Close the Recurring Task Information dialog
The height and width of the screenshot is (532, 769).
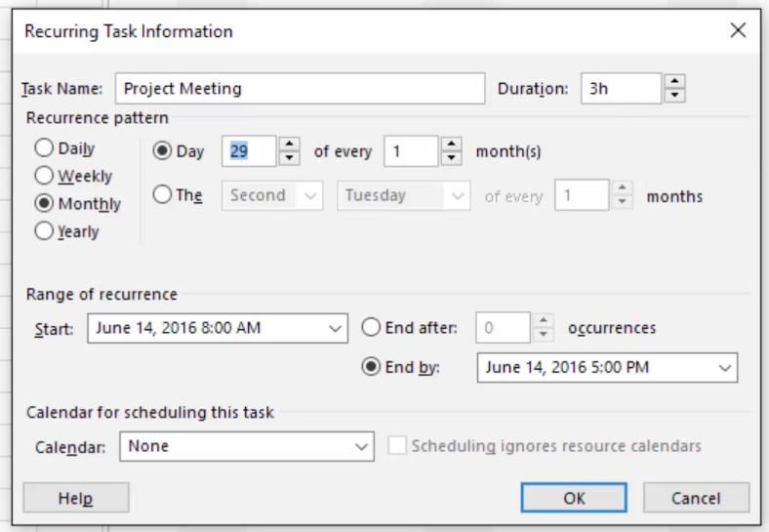click(738, 30)
